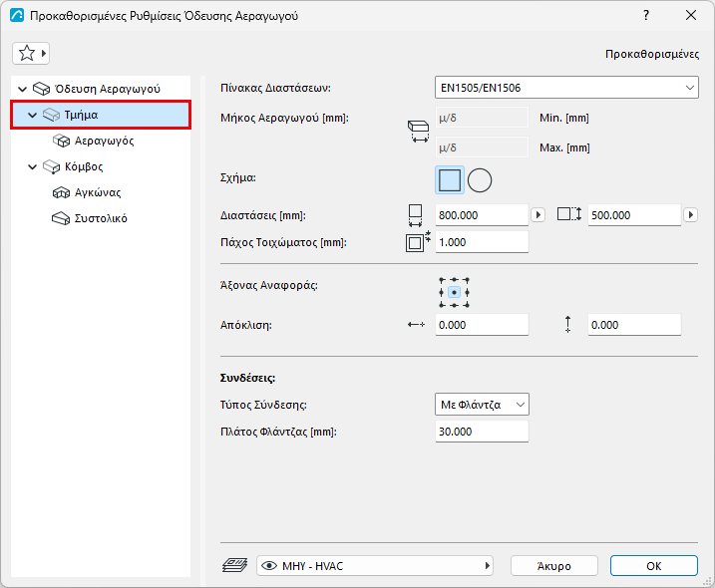This screenshot has height=588, width=715.
Task: Click the duct length icon
Action: click(x=418, y=132)
